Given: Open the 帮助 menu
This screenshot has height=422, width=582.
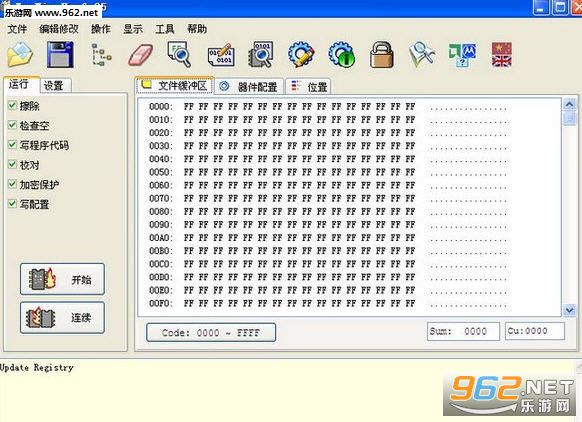Looking at the screenshot, I should click(197, 29).
